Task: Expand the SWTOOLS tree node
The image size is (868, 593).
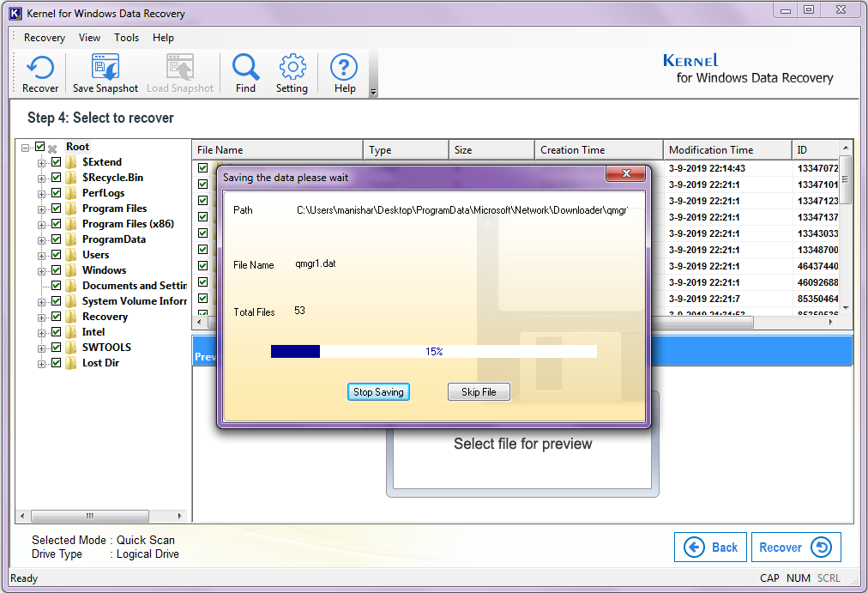Action: (x=41, y=348)
